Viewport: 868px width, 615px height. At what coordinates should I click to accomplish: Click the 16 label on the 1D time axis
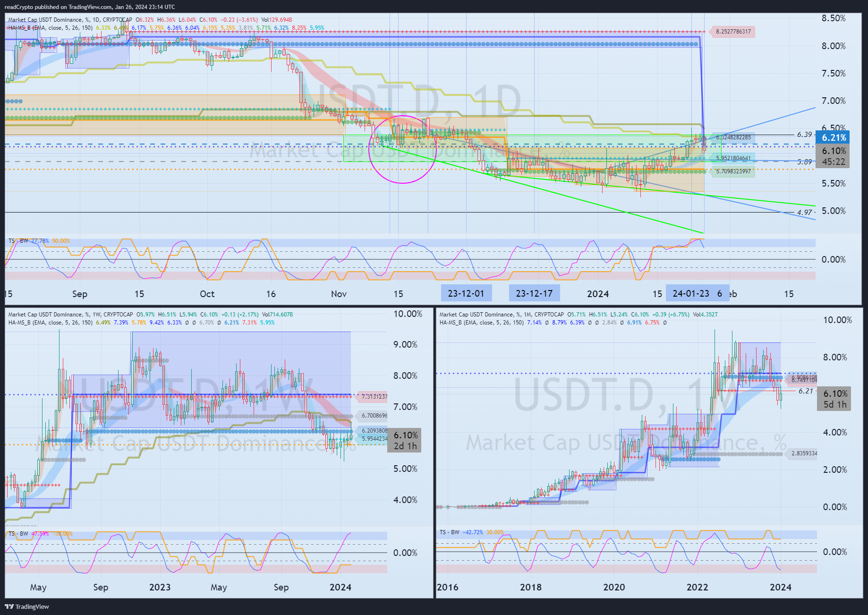click(271, 294)
